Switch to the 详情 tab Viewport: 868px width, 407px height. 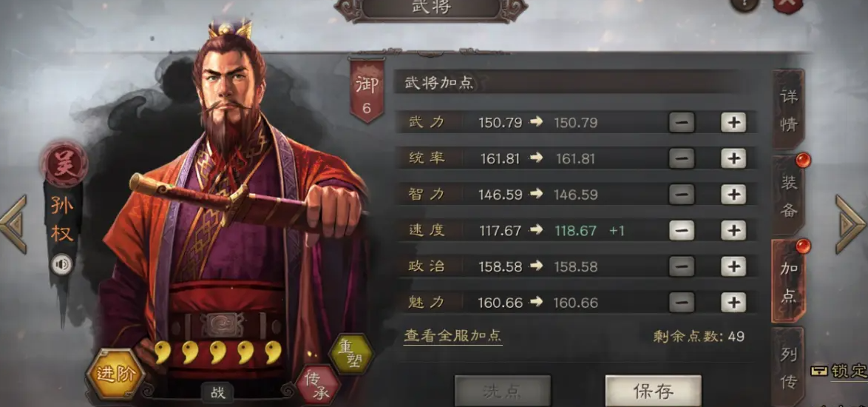[x=788, y=110]
